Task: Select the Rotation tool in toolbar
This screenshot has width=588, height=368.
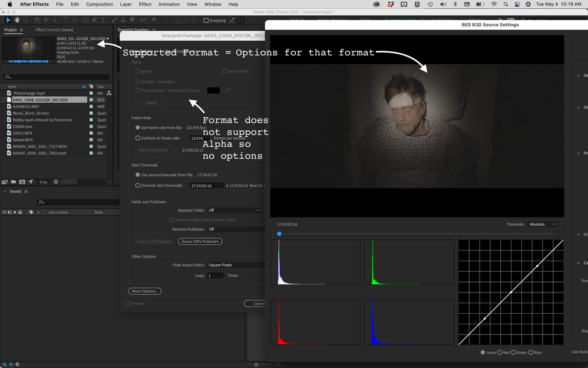Action: (x=65, y=20)
